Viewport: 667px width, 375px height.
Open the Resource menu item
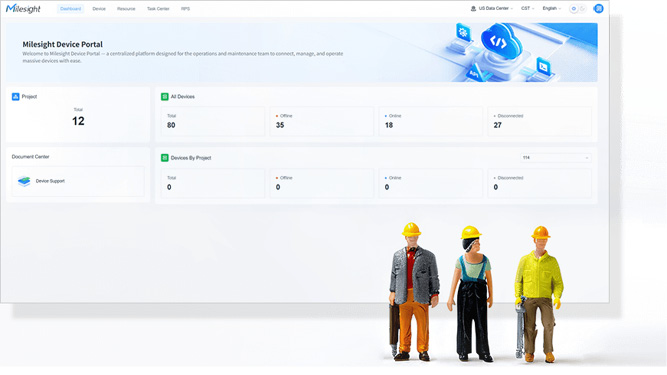coord(126,9)
